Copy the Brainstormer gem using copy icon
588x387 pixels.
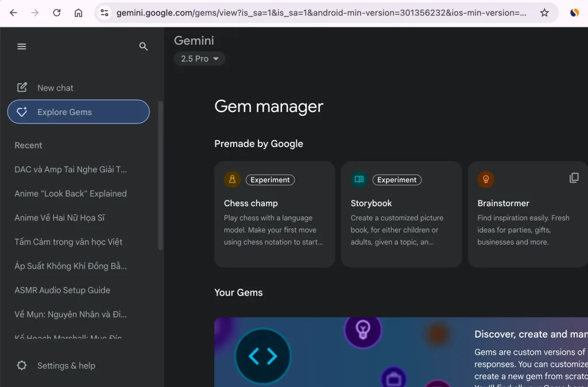point(574,178)
